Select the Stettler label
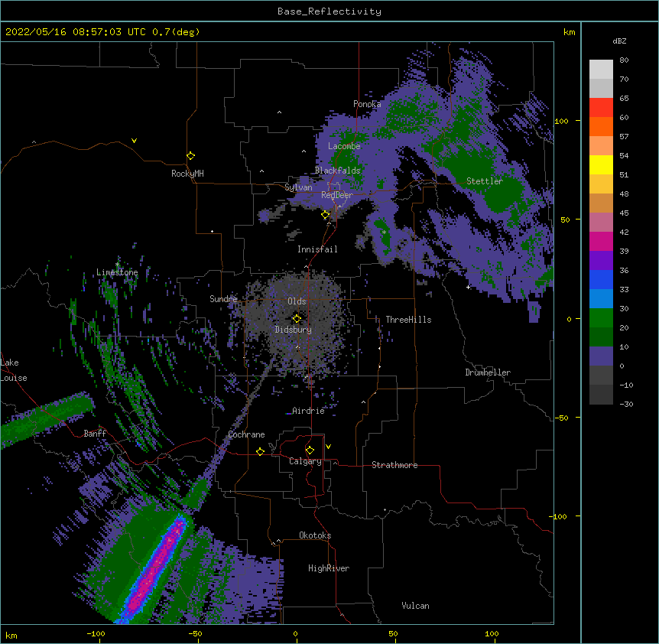Screen dimensions: 659x644 pyautogui.click(x=484, y=181)
